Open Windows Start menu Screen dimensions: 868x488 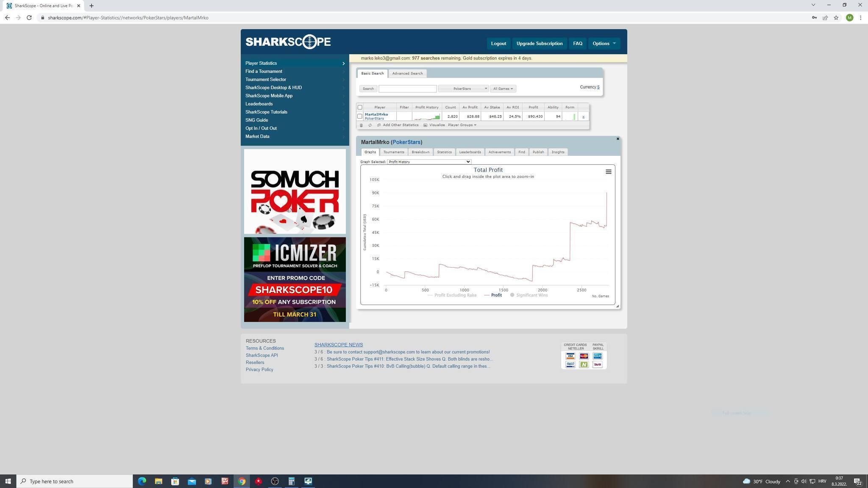8,481
